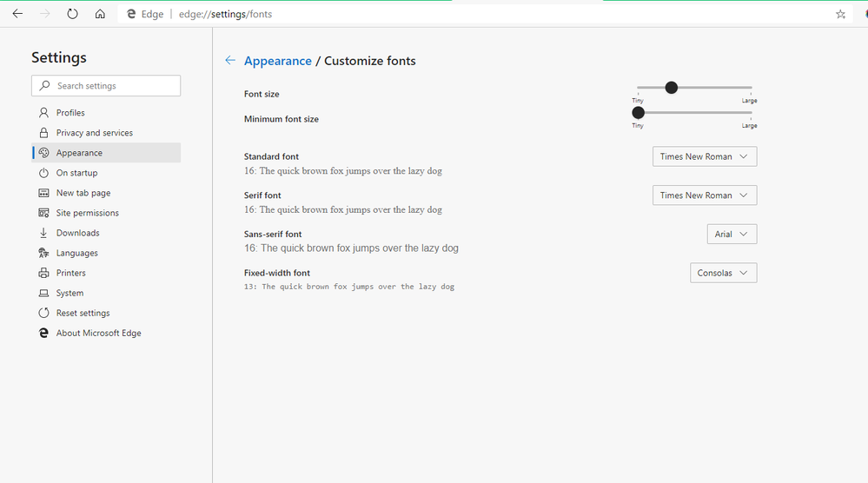This screenshot has height=483, width=868.
Task: Click the Standard font sample text
Action: tap(343, 171)
